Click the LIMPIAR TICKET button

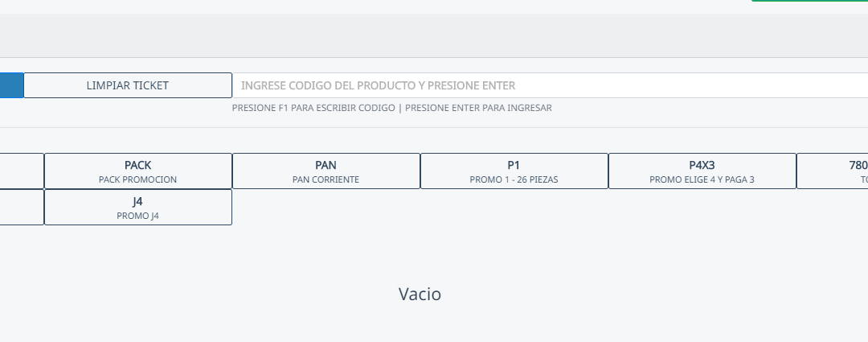pyautogui.click(x=127, y=85)
